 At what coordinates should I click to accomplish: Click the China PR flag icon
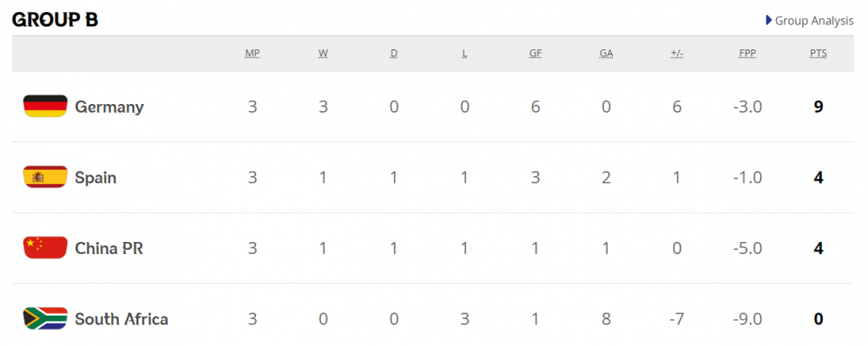(x=45, y=248)
